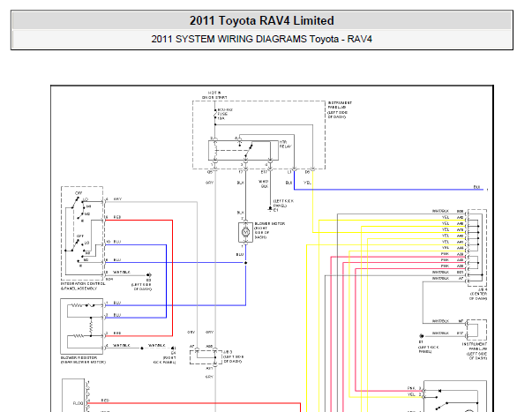Click the E3 ground symbol (left side of dash)
Viewport: 532px width, 412px height.
[149, 275]
